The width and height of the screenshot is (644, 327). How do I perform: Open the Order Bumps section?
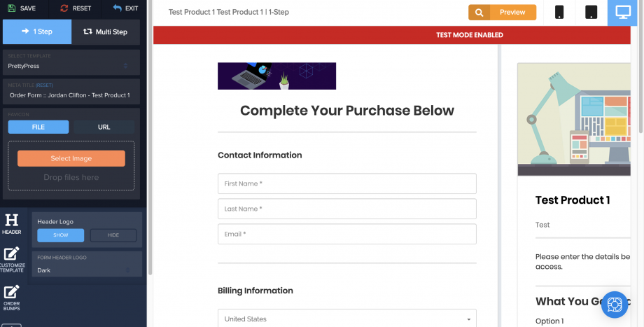point(11,298)
